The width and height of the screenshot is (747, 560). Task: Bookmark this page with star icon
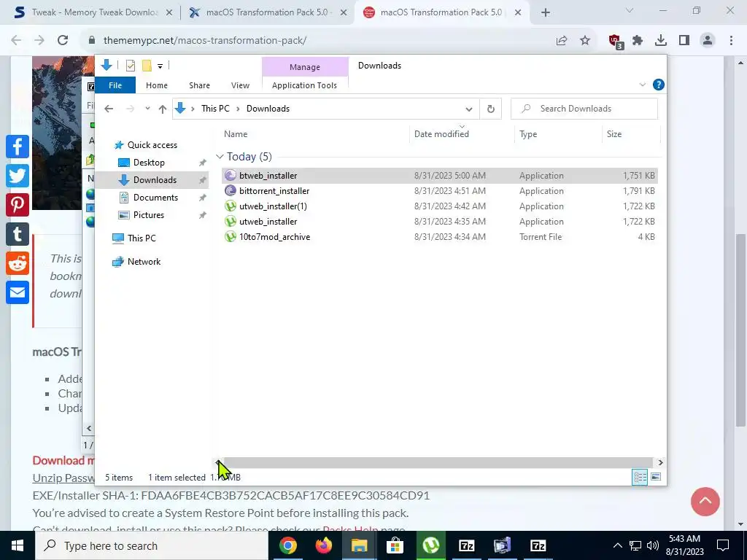click(x=585, y=41)
